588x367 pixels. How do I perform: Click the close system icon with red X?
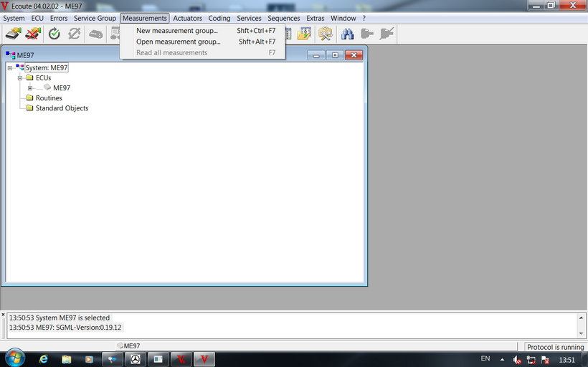(x=33, y=34)
